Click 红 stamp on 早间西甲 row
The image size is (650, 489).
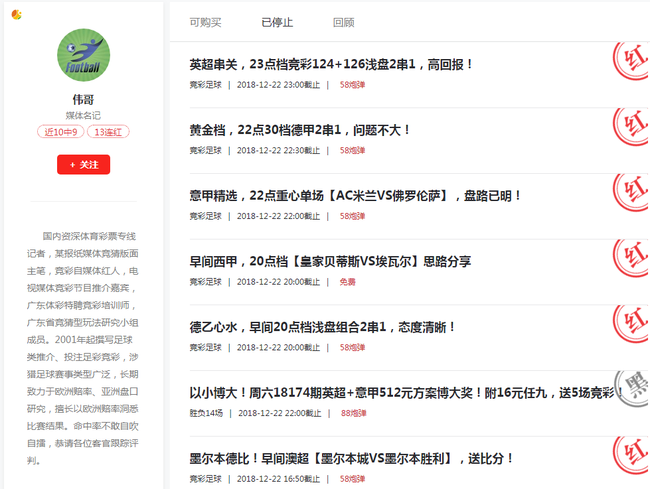[x=631, y=258]
